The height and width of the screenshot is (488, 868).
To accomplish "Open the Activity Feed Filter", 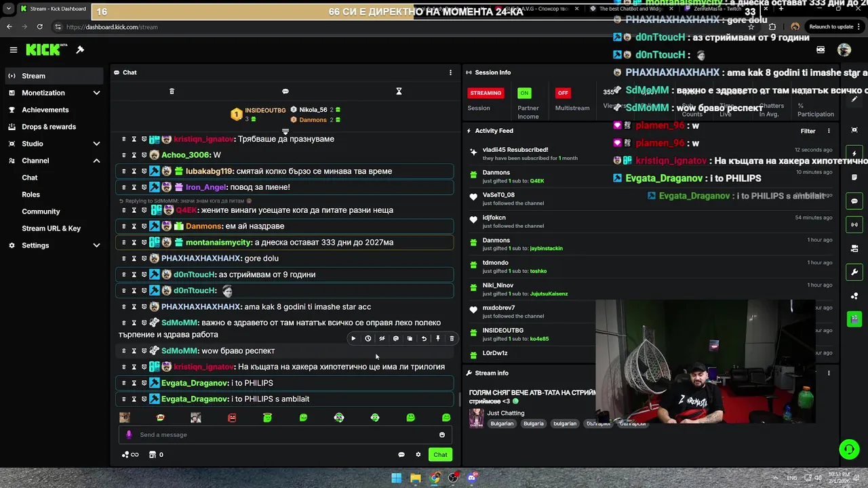I will 808,131.
